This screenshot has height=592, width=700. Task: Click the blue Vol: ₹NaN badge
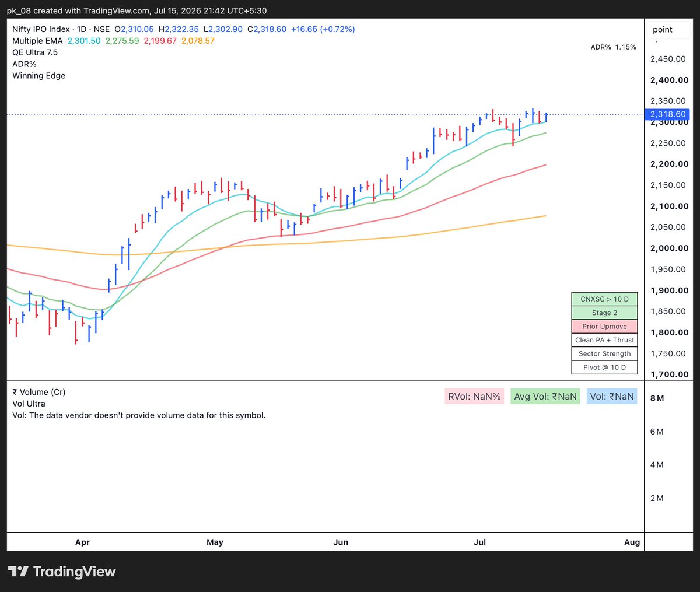[x=612, y=397]
